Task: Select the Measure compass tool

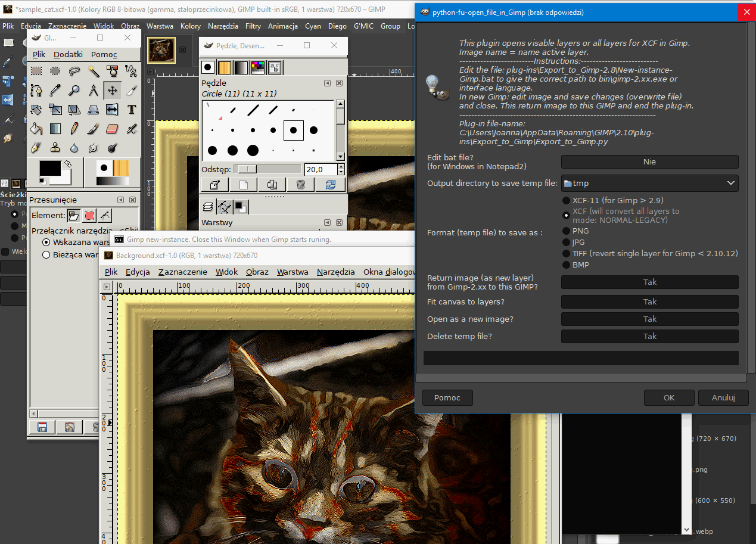Action: (94, 91)
